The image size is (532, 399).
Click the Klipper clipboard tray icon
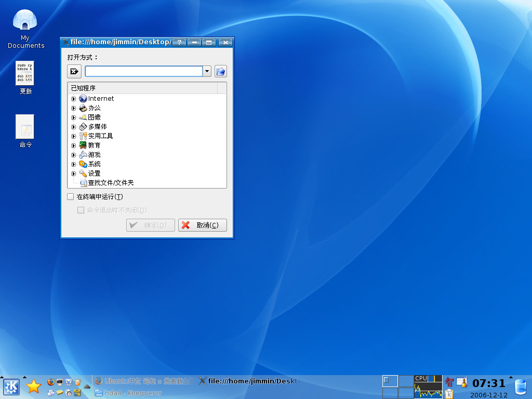pyautogui.click(x=449, y=394)
